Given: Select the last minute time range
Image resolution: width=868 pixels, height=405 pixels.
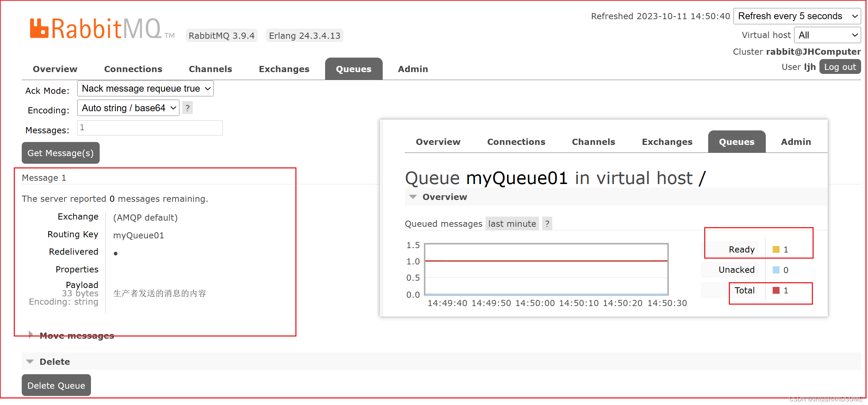Looking at the screenshot, I should pos(512,224).
